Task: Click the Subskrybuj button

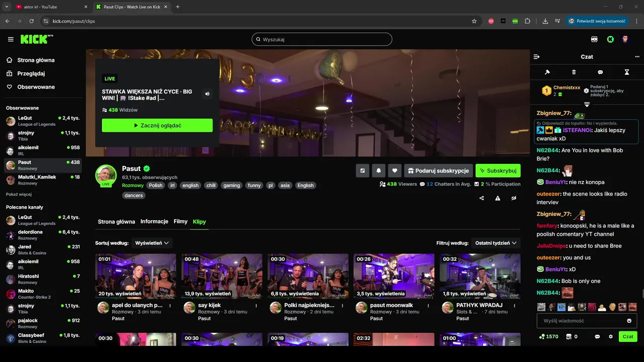Action: (x=498, y=170)
